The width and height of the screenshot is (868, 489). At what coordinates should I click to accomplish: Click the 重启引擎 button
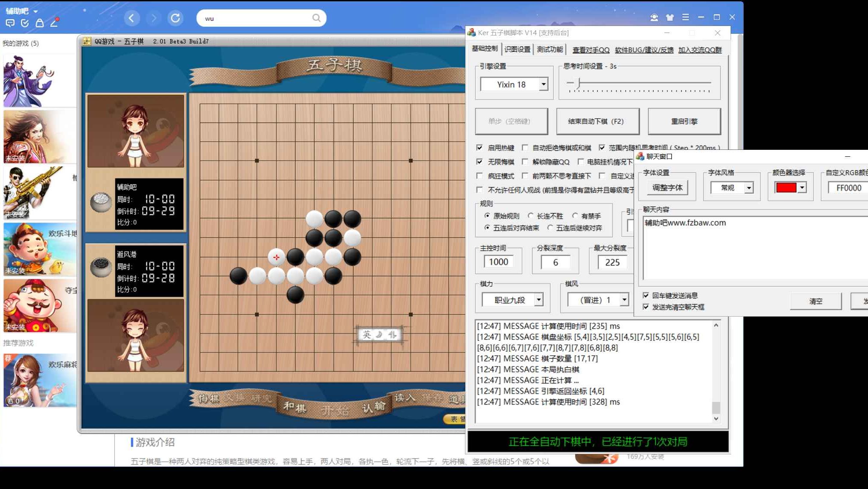(x=684, y=121)
